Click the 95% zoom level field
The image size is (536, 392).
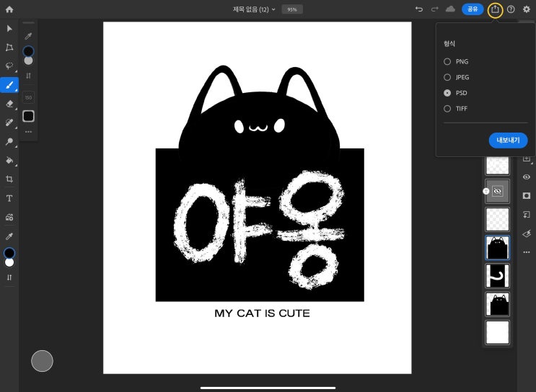coord(292,9)
